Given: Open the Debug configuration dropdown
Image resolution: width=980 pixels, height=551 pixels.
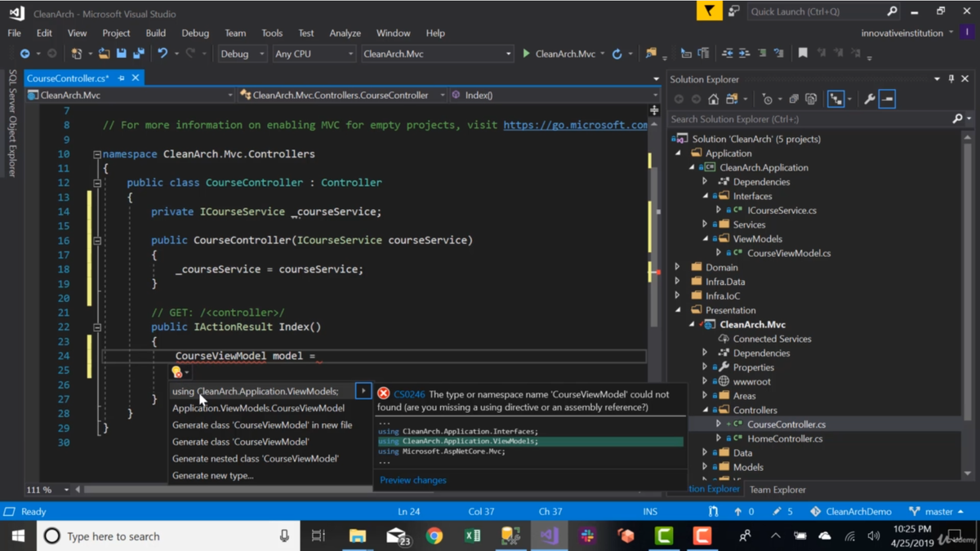Looking at the screenshot, I should pos(243,54).
